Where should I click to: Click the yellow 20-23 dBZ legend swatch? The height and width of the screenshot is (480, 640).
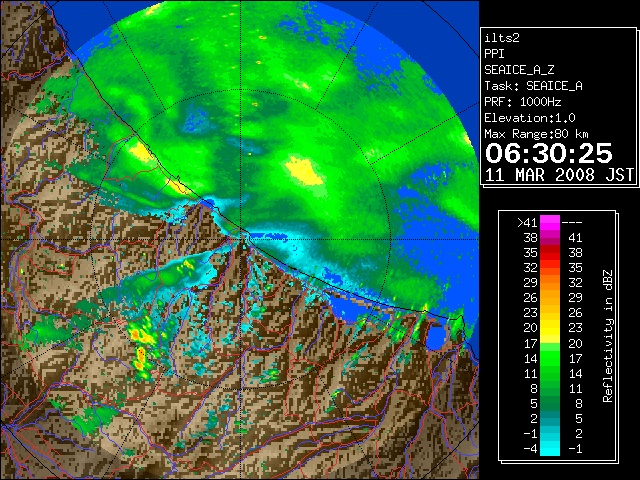tap(550, 328)
